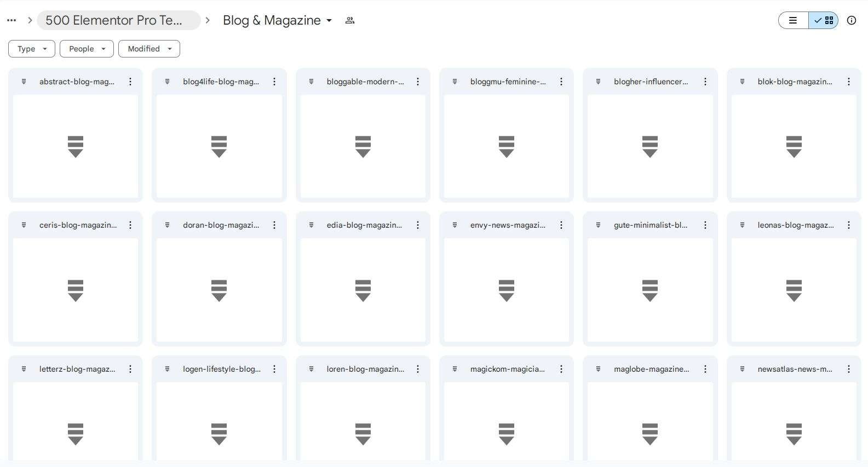868x467 pixels.
Task: Open the Modified filter dropdown
Action: [149, 49]
